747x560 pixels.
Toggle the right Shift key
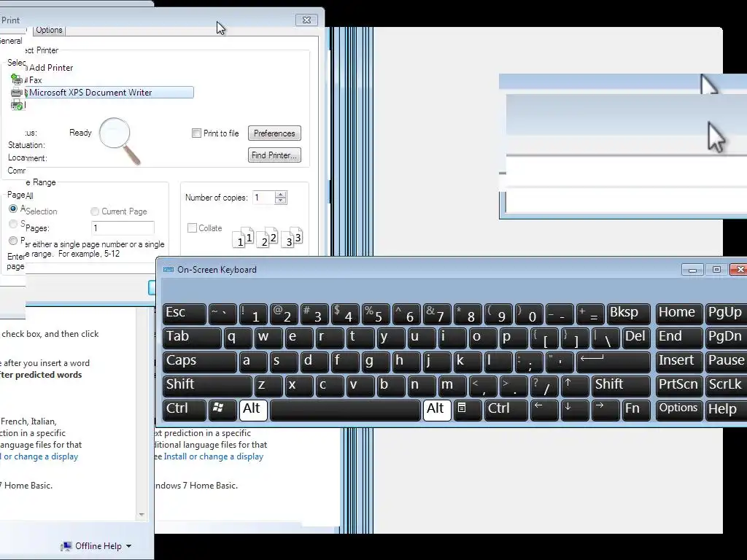622,386
